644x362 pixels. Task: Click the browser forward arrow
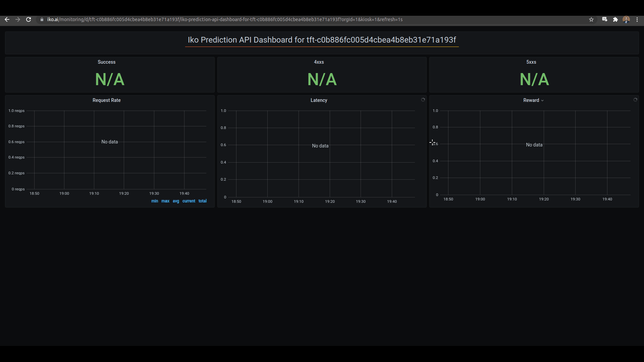18,19
